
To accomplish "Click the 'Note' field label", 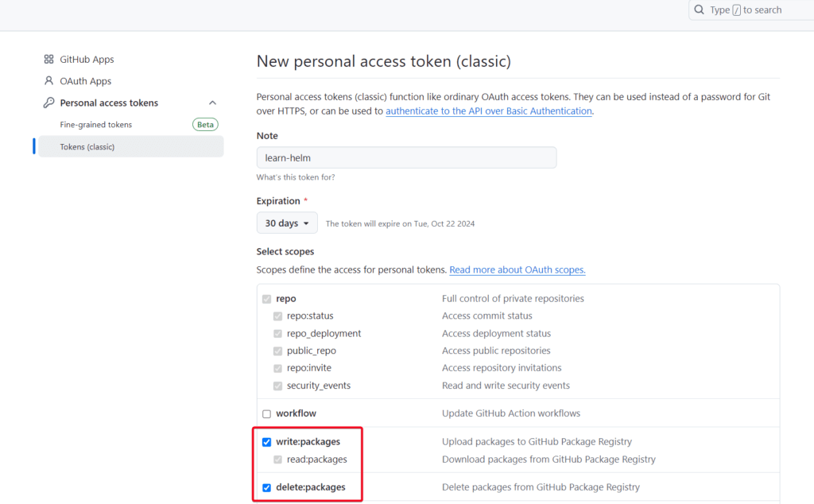I will point(267,135).
